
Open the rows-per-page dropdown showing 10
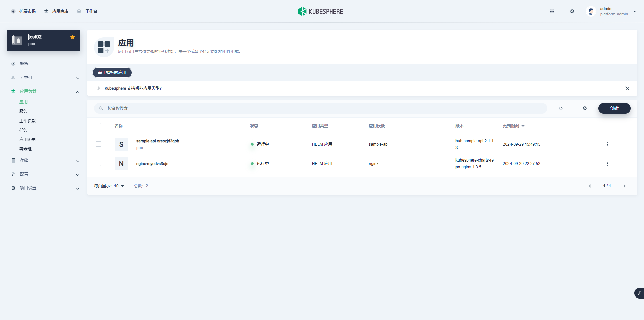pyautogui.click(x=119, y=186)
